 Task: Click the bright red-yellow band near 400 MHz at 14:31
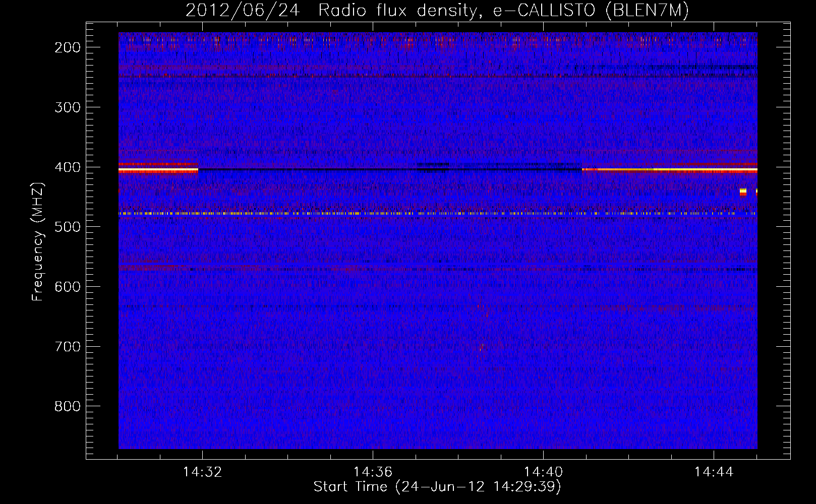tap(158, 170)
